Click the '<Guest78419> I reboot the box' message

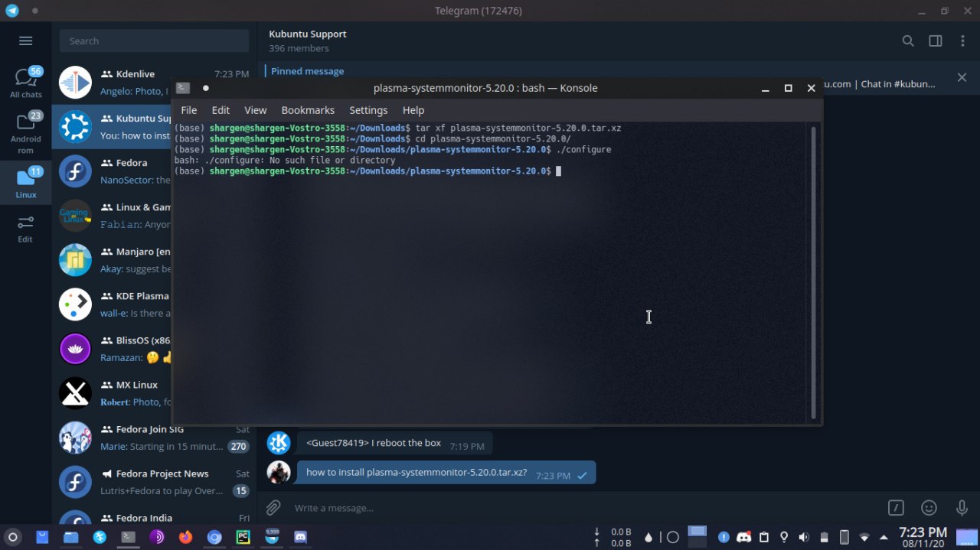(x=394, y=444)
